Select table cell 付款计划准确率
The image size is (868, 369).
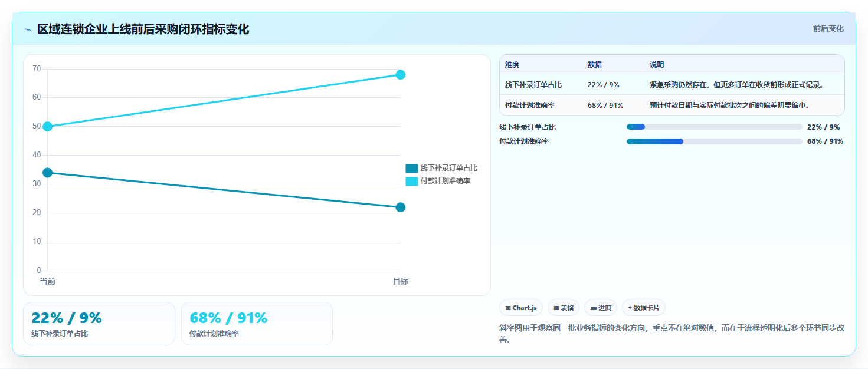coord(530,106)
